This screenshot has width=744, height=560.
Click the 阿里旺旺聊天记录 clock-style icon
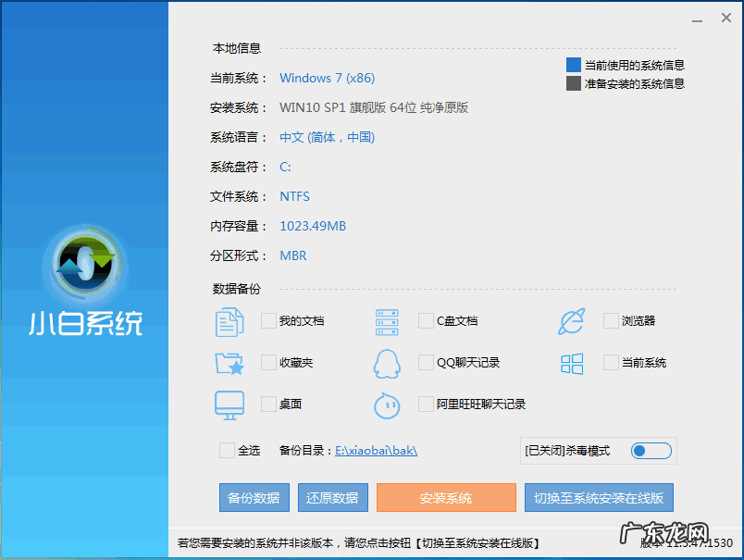pos(387,404)
